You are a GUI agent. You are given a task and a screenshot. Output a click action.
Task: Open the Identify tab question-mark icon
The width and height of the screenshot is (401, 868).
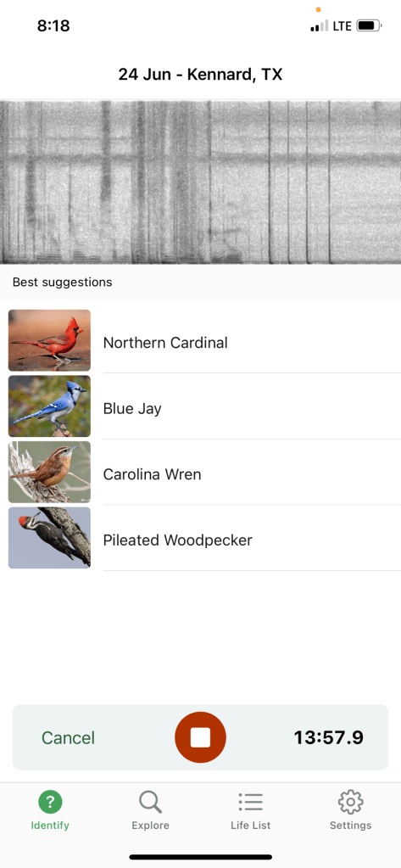(x=50, y=802)
